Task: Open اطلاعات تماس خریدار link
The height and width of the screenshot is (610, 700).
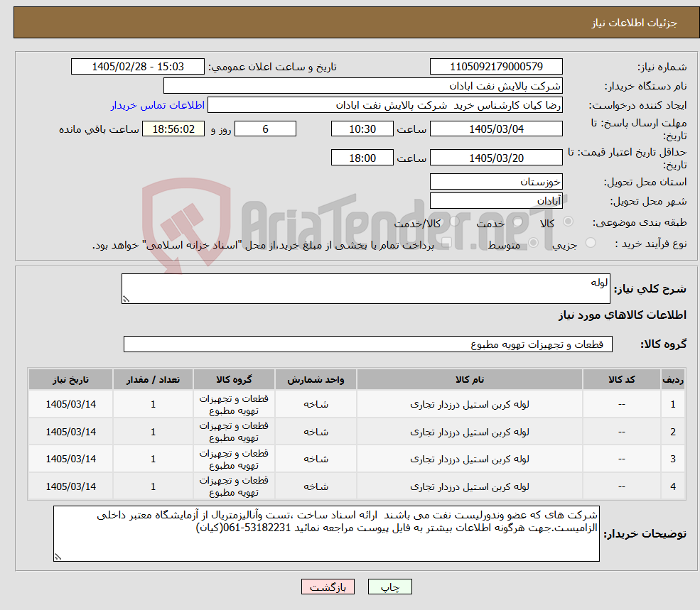Action: coord(158,105)
